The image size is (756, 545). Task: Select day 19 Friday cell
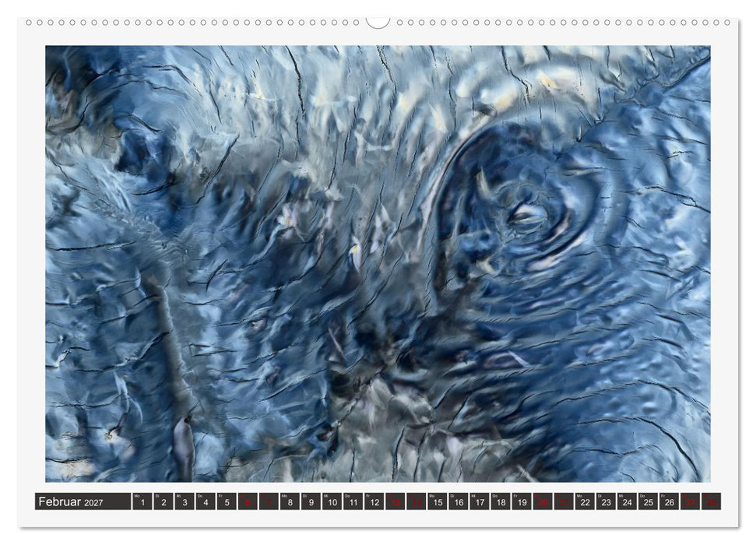tap(522, 501)
